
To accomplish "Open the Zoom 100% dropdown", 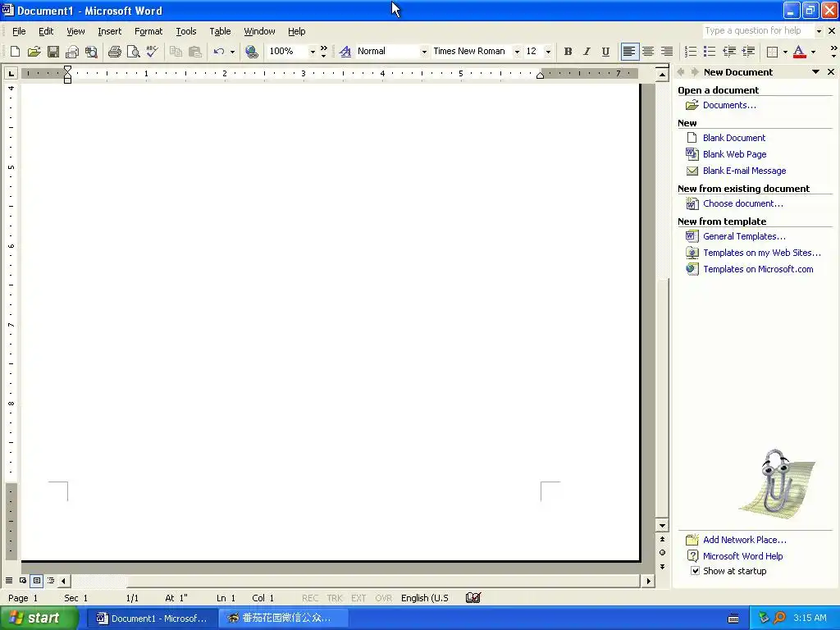I will click(313, 52).
